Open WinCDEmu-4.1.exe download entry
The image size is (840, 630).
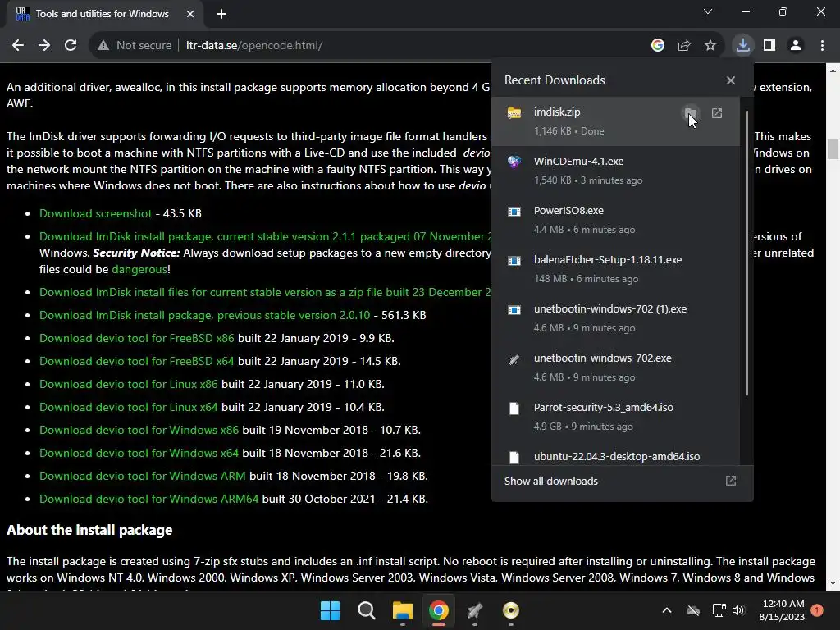(615, 171)
